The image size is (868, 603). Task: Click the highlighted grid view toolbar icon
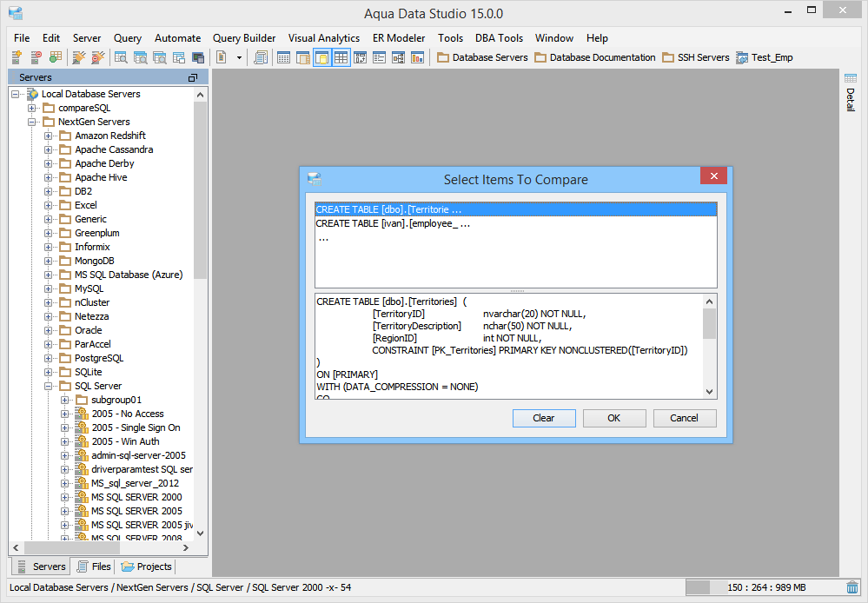(x=341, y=57)
